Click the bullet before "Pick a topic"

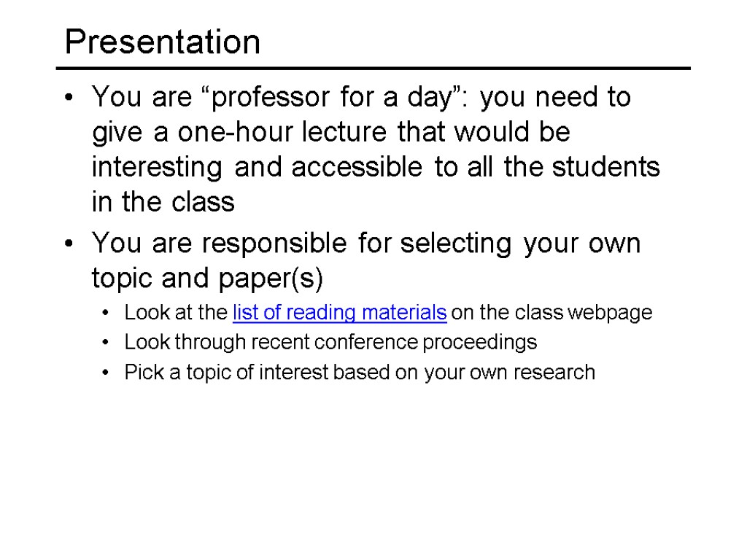[x=108, y=373]
